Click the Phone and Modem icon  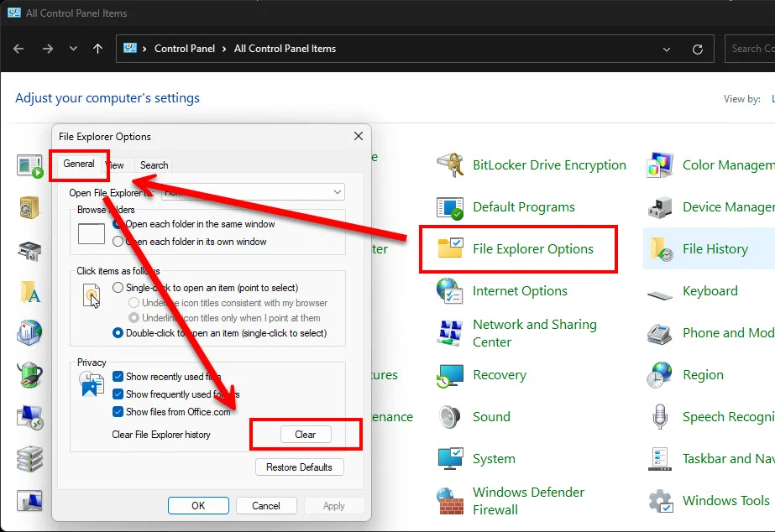(x=660, y=334)
